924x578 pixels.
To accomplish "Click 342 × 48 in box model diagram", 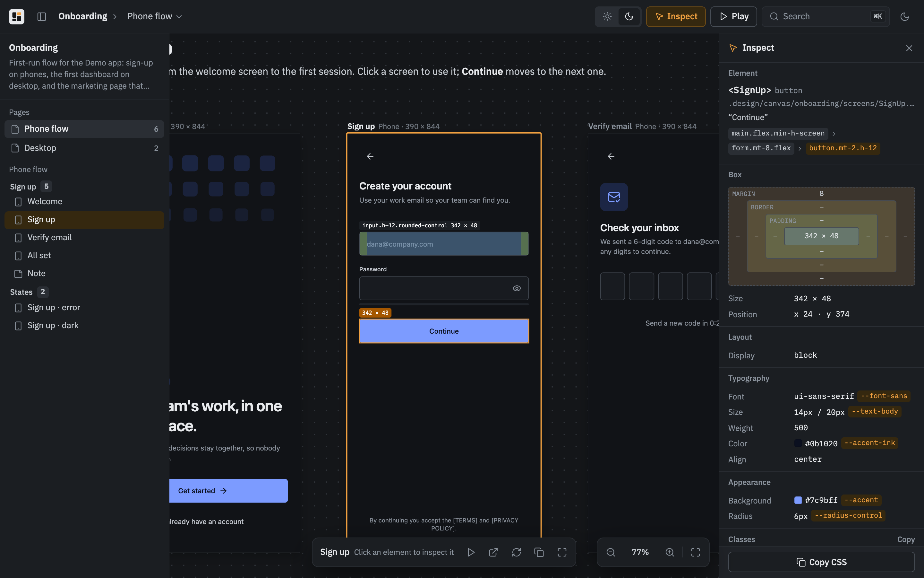I will [x=821, y=236].
